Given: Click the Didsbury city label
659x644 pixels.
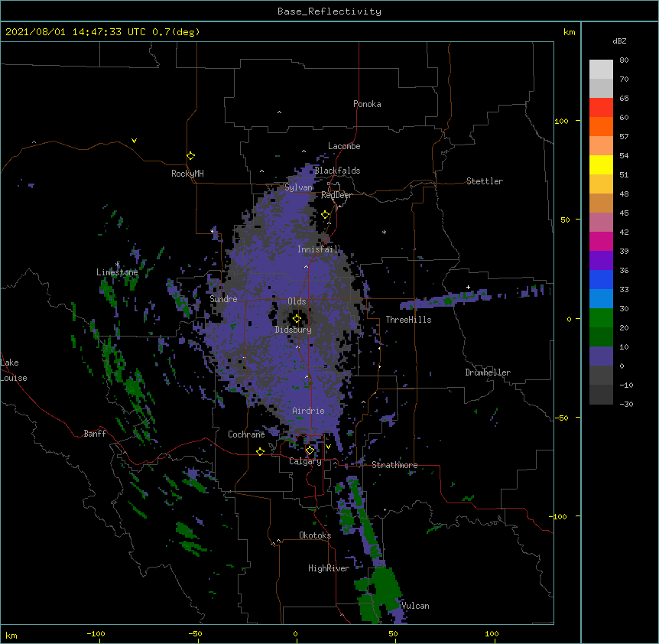Looking at the screenshot, I should coord(294,330).
